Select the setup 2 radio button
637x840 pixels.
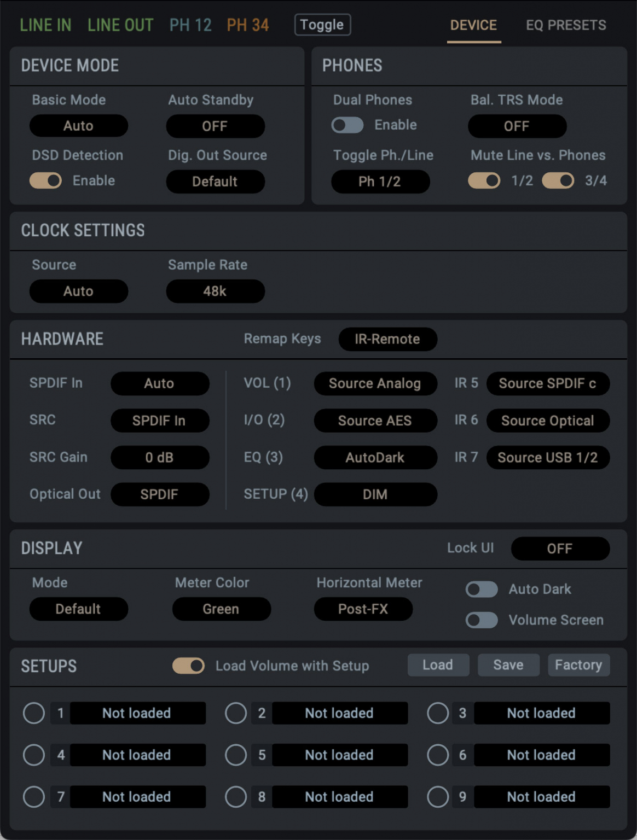[x=236, y=713]
